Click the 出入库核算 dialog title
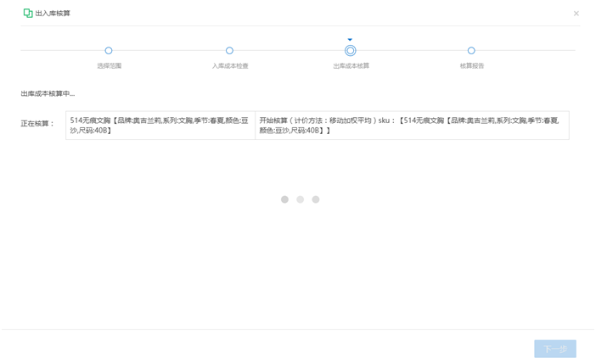 coord(53,14)
